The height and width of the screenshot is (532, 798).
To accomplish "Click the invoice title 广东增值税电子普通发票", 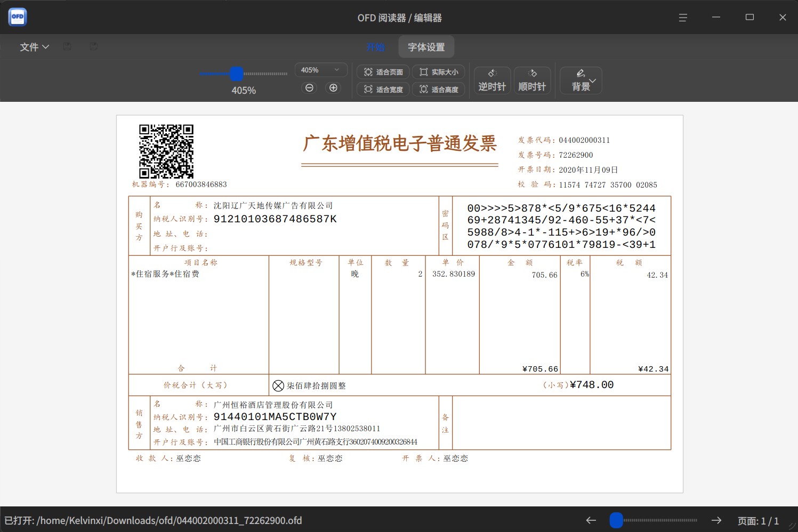I will click(x=400, y=143).
